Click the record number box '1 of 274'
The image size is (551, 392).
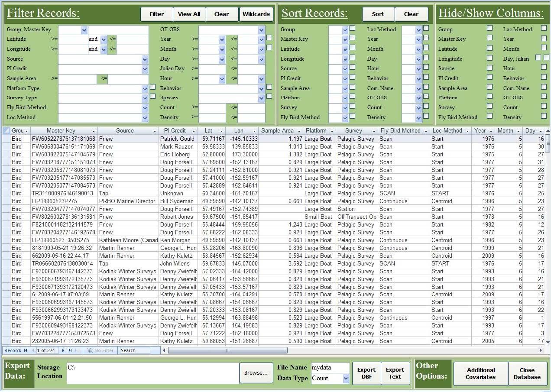(x=47, y=350)
